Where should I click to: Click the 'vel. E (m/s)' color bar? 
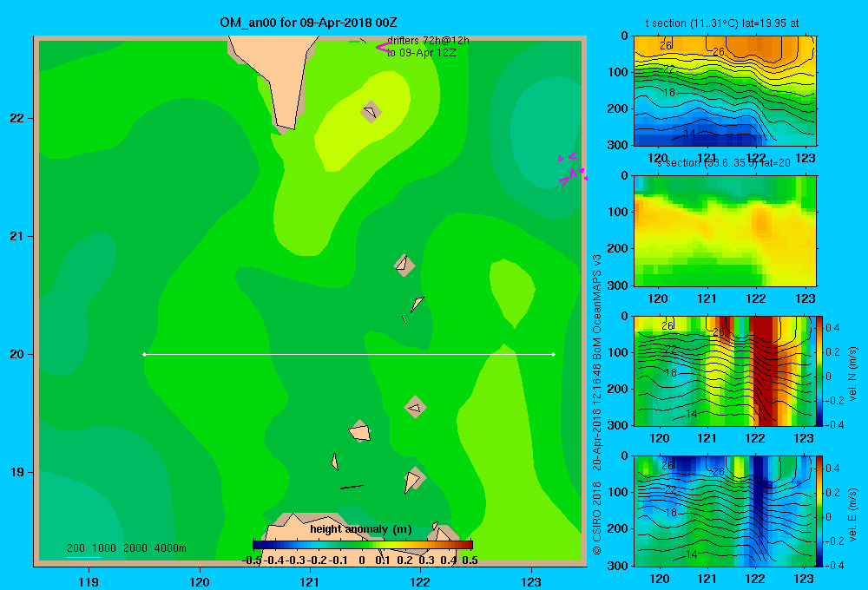coord(819,511)
